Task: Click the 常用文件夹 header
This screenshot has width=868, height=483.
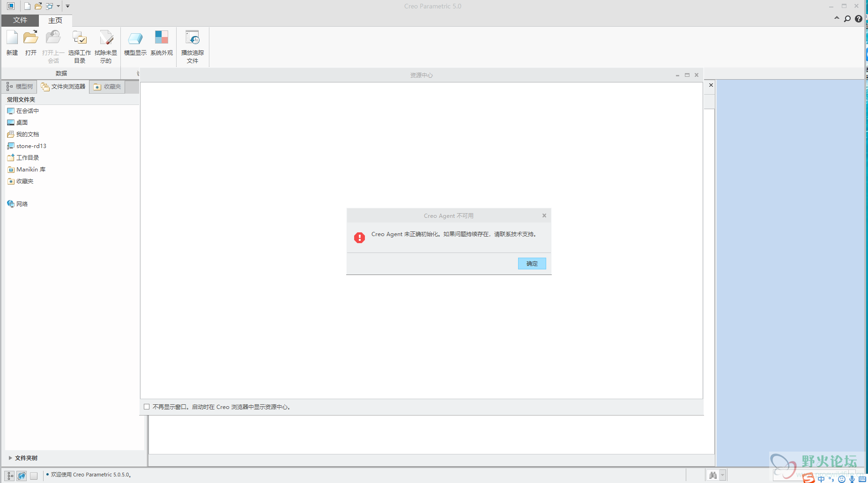Action: pos(21,99)
